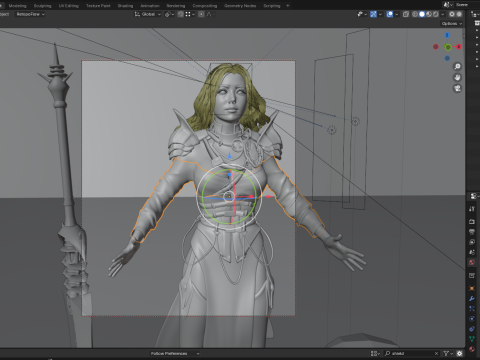Open the outliner editor type dropdown
Image resolution: width=480 pixels, height=360 pixels.
(475, 14)
